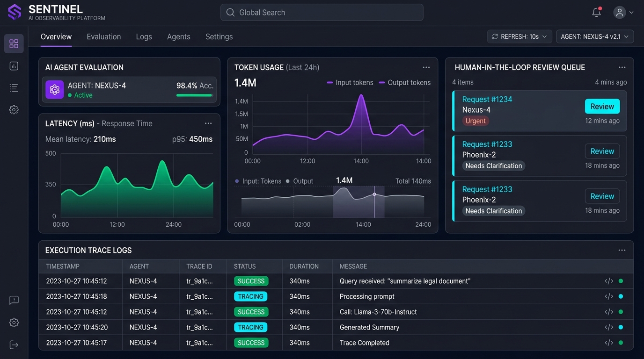Screen dimensions: 644x359
Task: Sort by TIMESTAMP column header
Action: 63,266
